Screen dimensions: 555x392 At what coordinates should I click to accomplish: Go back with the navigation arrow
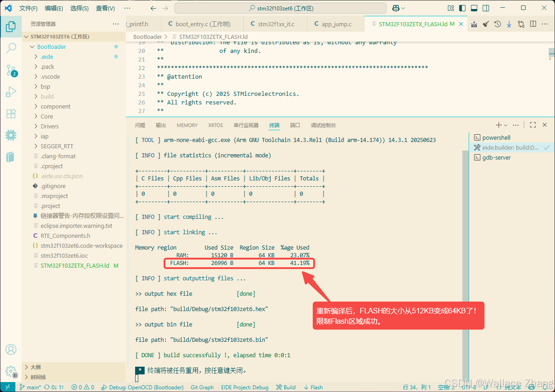[153, 8]
